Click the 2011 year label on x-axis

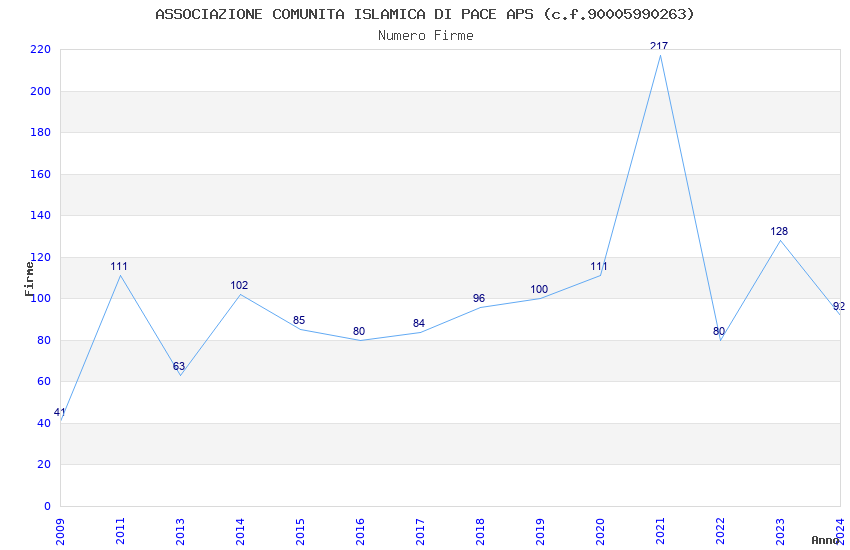coord(120,532)
